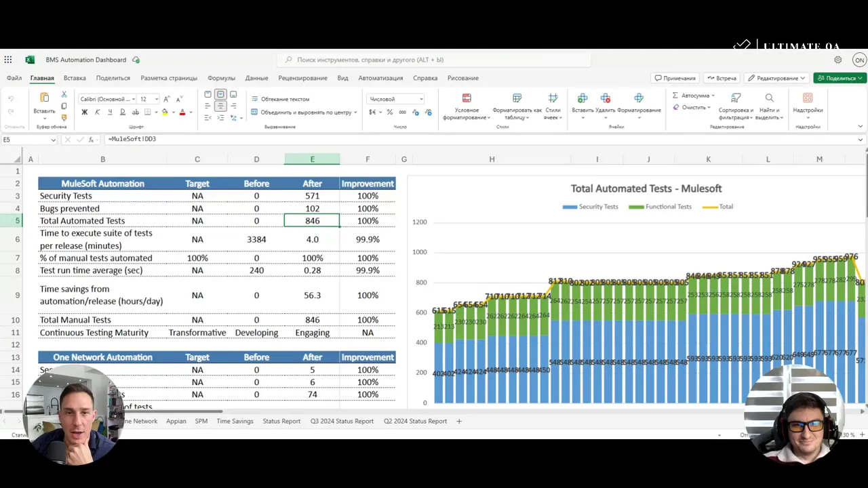The image size is (868, 488).
Task: Click the Conditional Formatting icon
Action: 467,99
